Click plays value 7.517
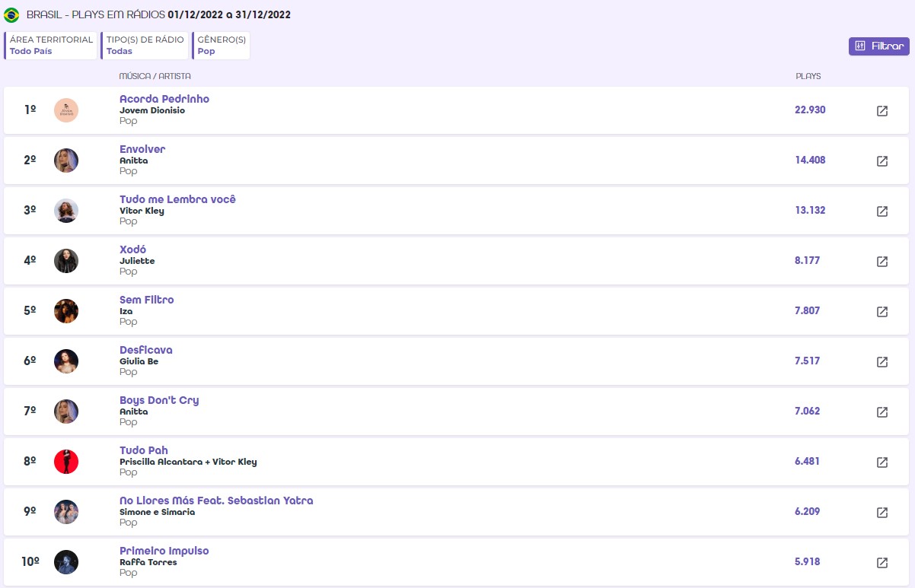 coord(807,361)
